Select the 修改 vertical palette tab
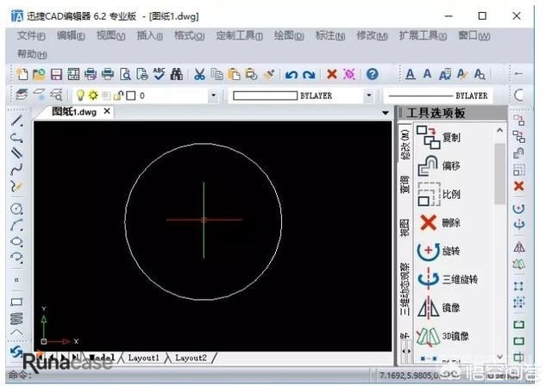The image size is (552, 392). 405,144
